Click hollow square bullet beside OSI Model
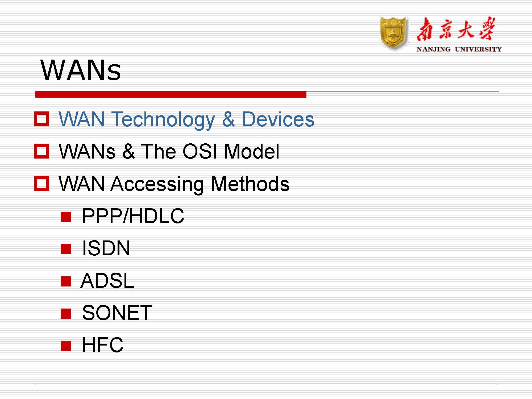 point(42,151)
